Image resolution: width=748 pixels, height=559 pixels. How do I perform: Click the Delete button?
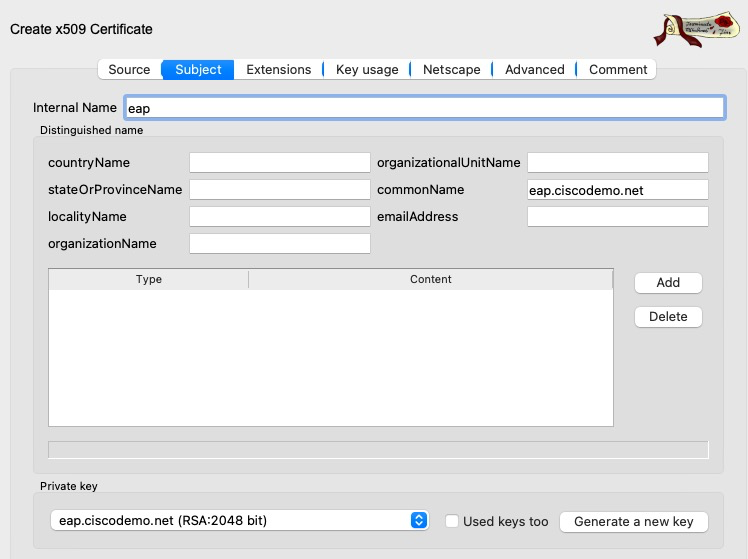(668, 317)
